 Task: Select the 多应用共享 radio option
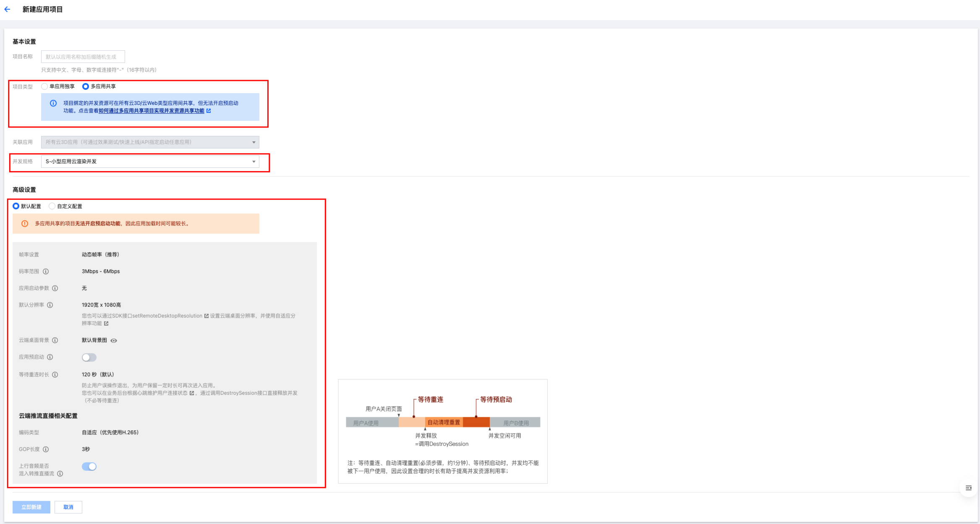pos(86,86)
